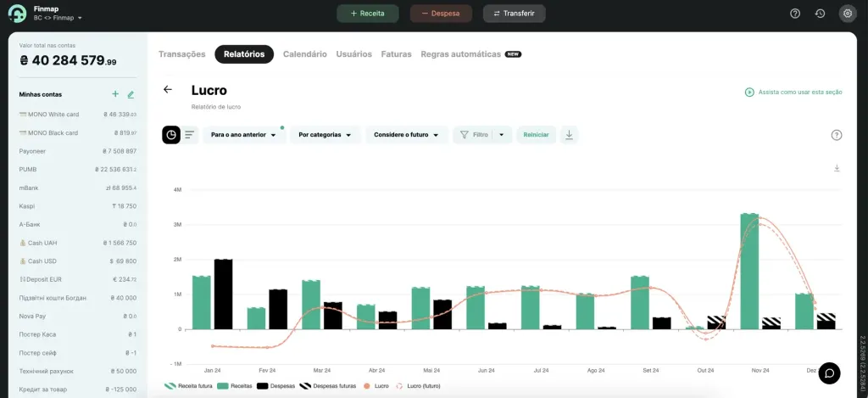Add income with Receita button

click(368, 14)
